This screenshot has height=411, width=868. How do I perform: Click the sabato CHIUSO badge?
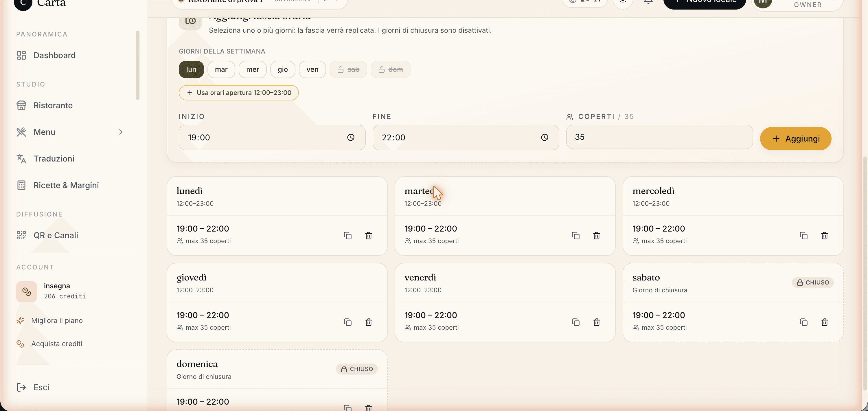pos(813,282)
